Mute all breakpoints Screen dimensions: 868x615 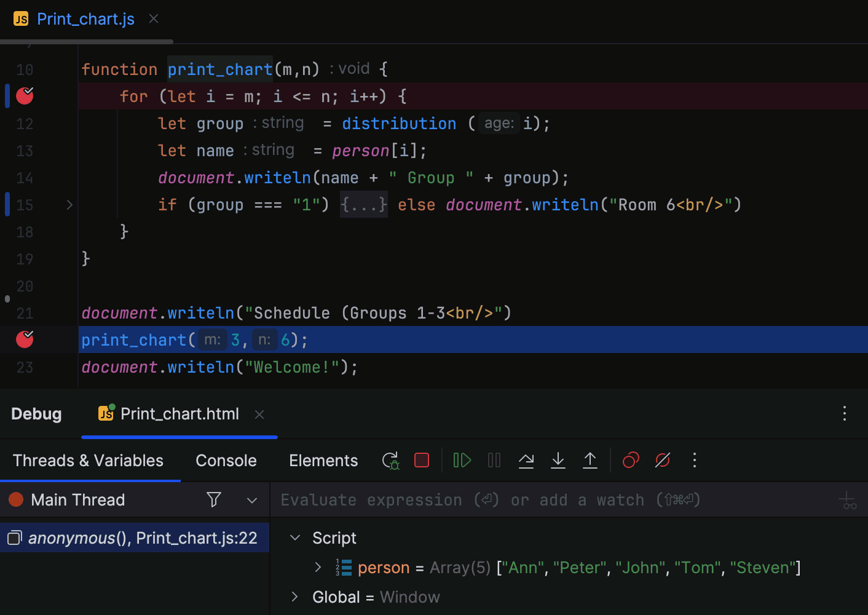point(663,460)
